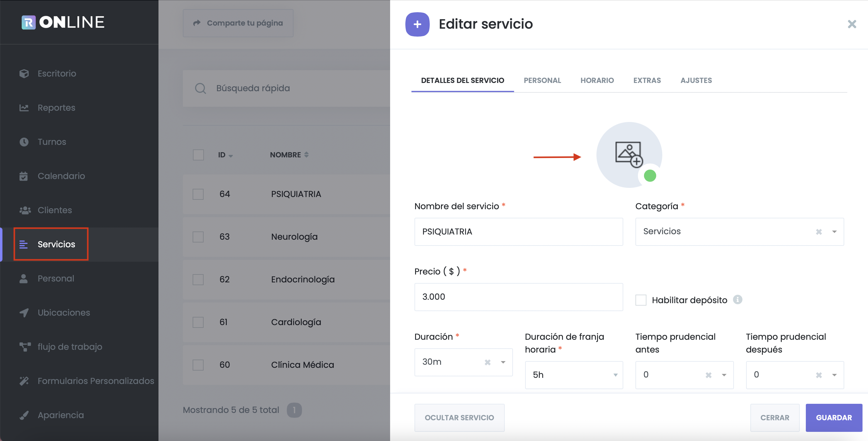Click the Búsqueda rápida search field

286,88
